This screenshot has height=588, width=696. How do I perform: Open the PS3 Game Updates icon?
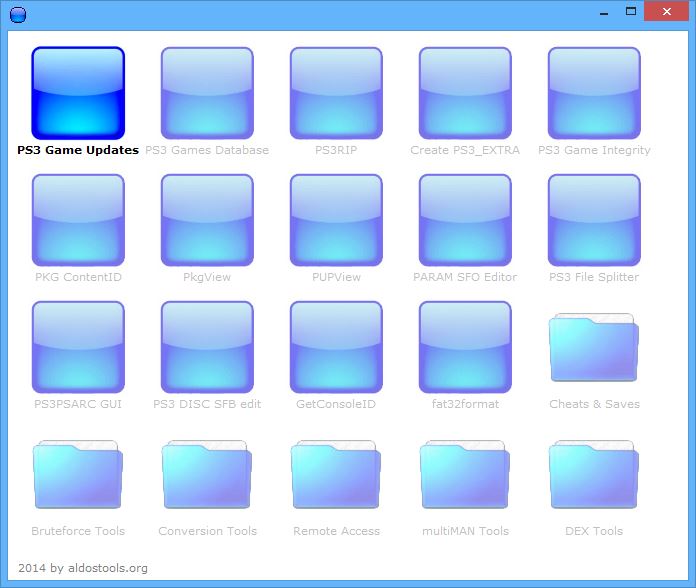coord(78,93)
